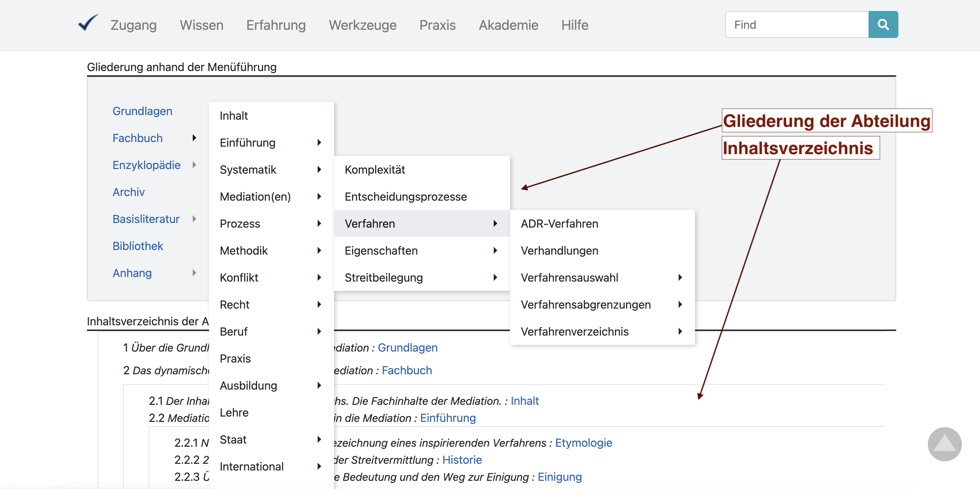
Task: Click the checkmark logo icon
Action: point(88,23)
